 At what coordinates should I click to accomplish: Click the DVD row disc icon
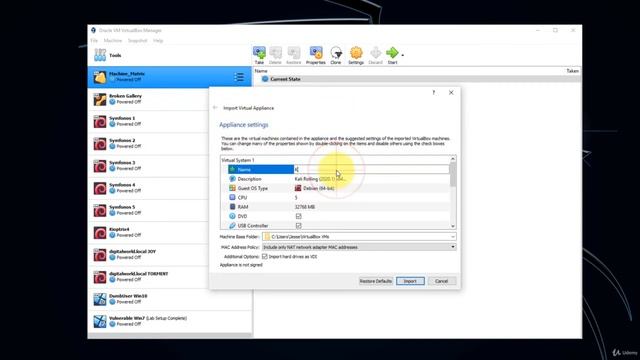point(232,216)
